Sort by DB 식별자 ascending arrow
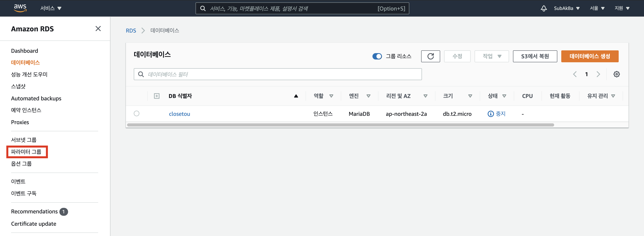 (x=296, y=96)
